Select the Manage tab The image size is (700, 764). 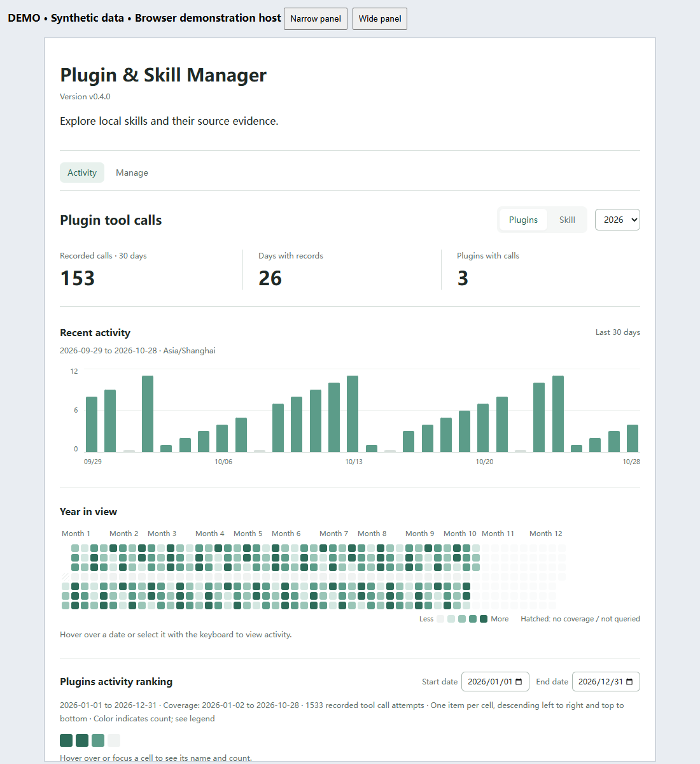click(x=132, y=173)
